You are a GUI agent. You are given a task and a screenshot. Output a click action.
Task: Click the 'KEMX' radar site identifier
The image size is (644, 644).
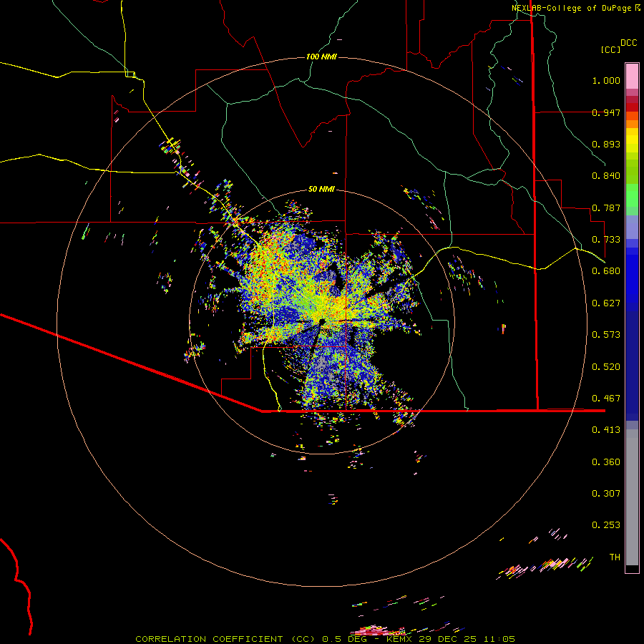400,639
